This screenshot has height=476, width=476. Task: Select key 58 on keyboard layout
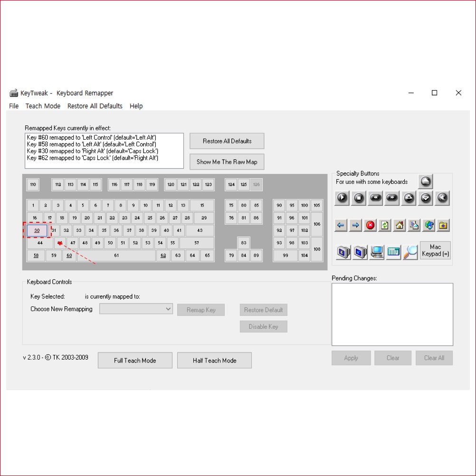(x=36, y=255)
